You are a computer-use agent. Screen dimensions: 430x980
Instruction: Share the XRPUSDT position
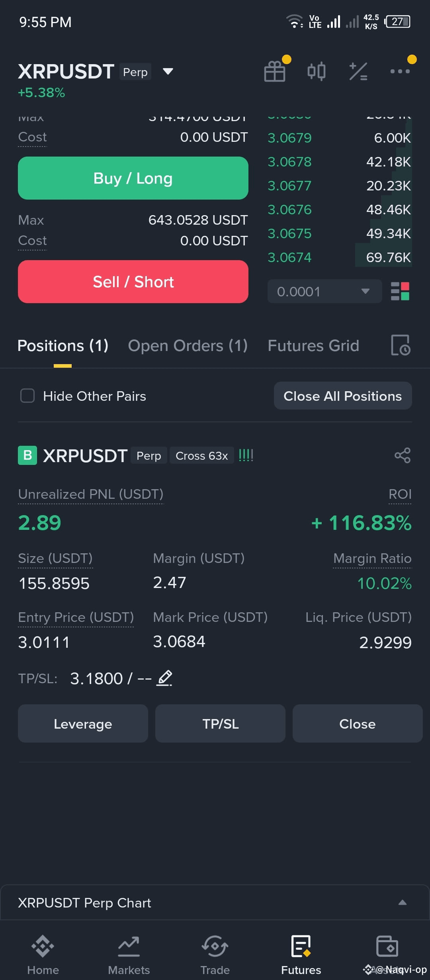[403, 455]
